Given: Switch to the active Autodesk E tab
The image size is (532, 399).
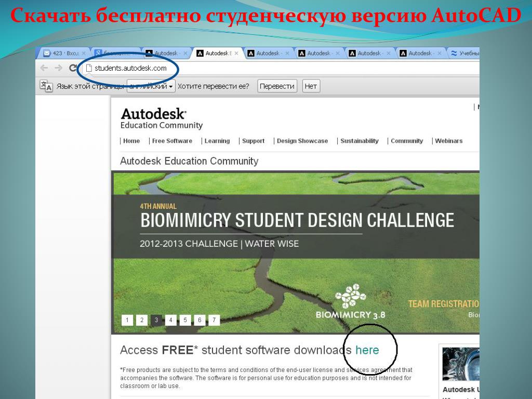Looking at the screenshot, I should tap(219, 54).
